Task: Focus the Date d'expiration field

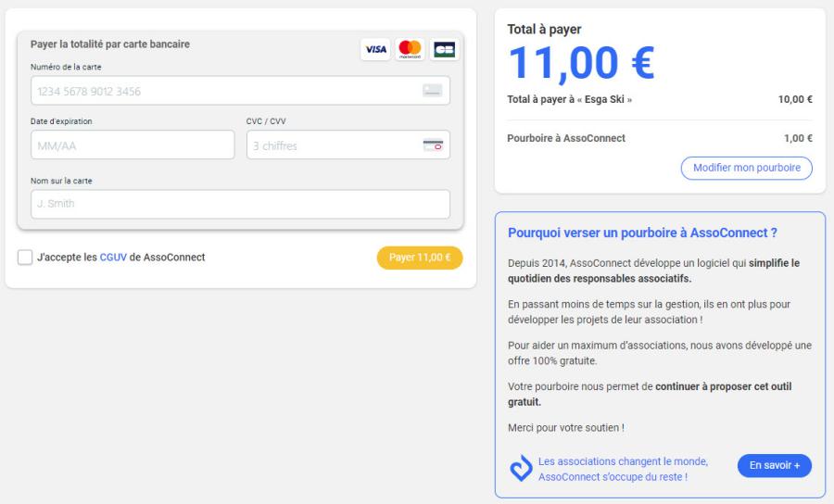Action: (133, 145)
